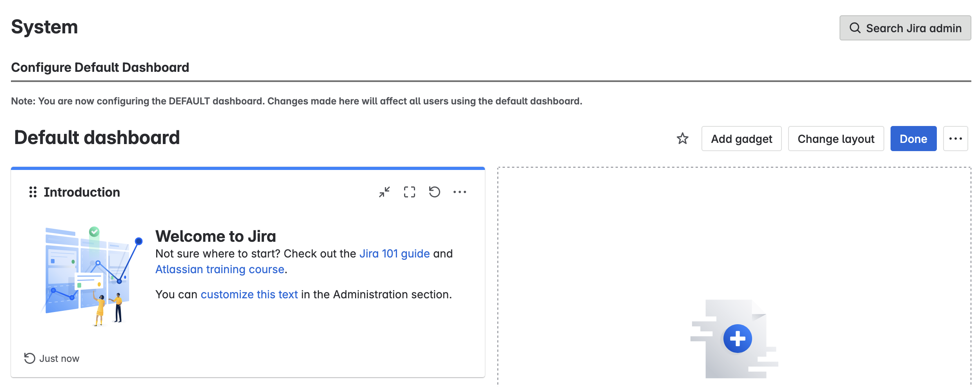Refresh the Introduction gadget
Viewport: 980px width, 387px height.
tap(434, 192)
